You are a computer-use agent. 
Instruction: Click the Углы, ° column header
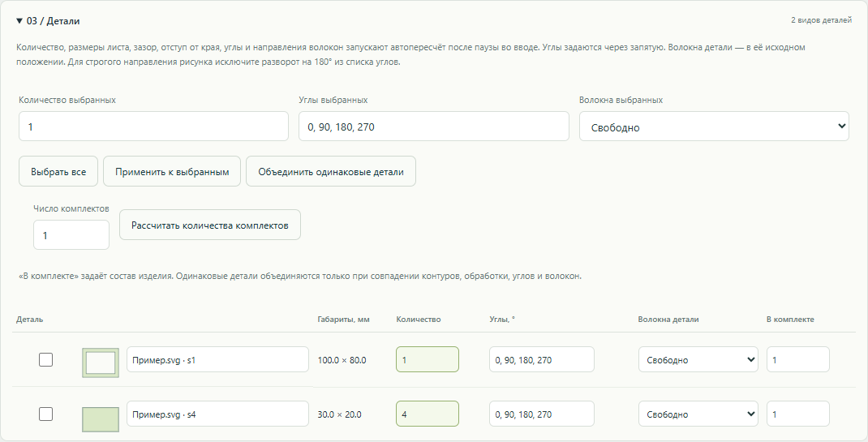[502, 320]
